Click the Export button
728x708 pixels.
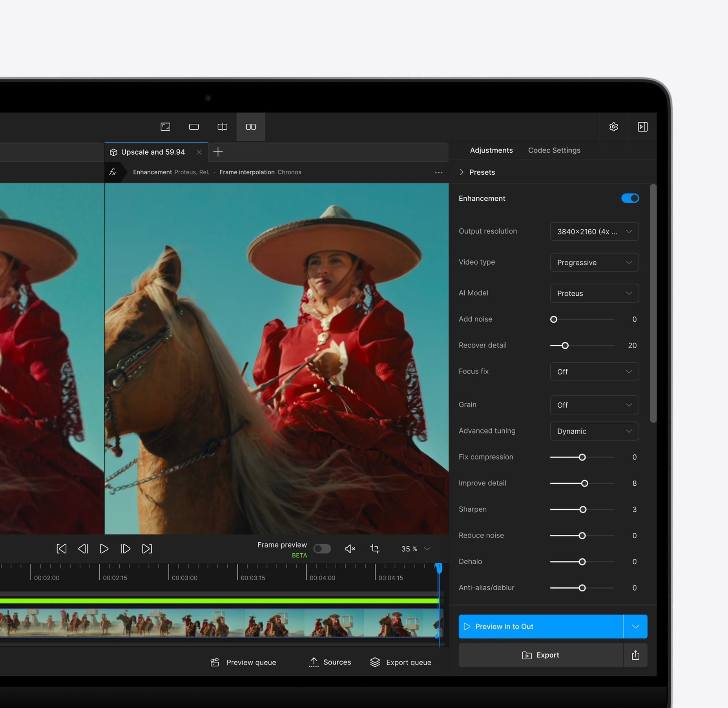[x=541, y=655]
